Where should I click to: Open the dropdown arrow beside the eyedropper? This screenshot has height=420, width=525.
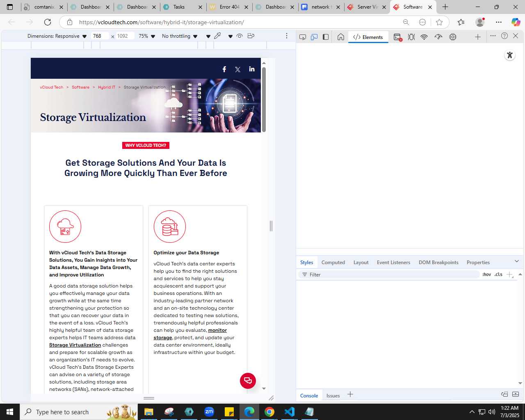pyautogui.click(x=208, y=37)
